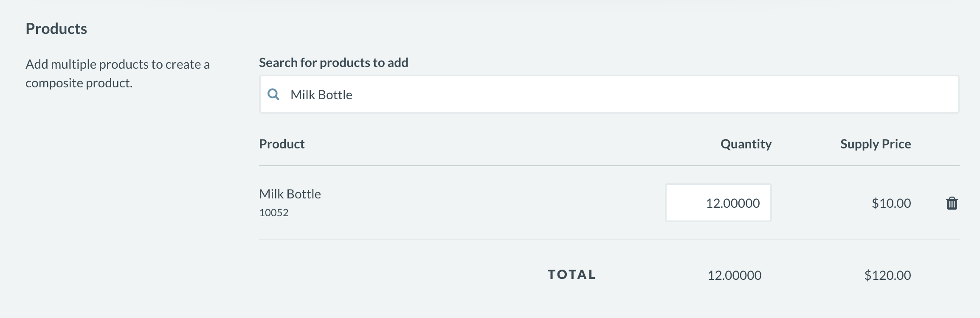
Task: Click the Product column header
Action: point(282,144)
